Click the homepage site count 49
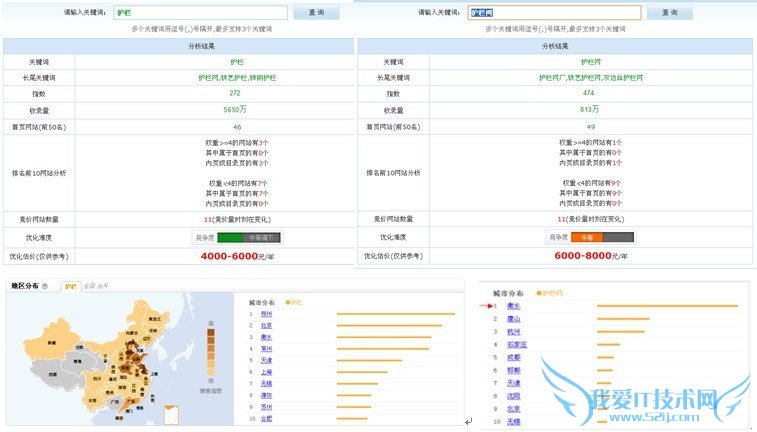 [590, 127]
